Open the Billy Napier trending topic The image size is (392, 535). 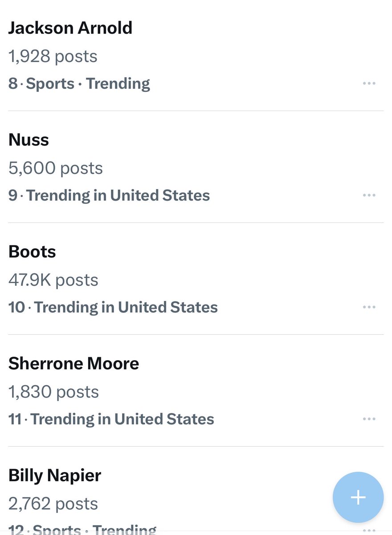[55, 476]
